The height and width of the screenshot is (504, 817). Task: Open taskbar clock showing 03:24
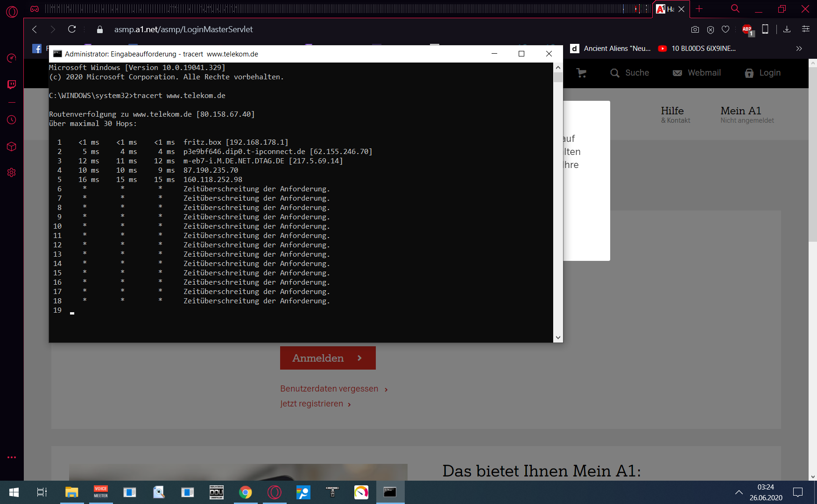pyautogui.click(x=766, y=492)
